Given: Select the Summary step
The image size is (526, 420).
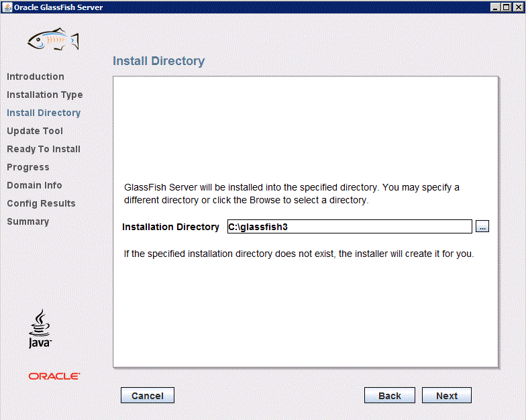Looking at the screenshot, I should [28, 221].
